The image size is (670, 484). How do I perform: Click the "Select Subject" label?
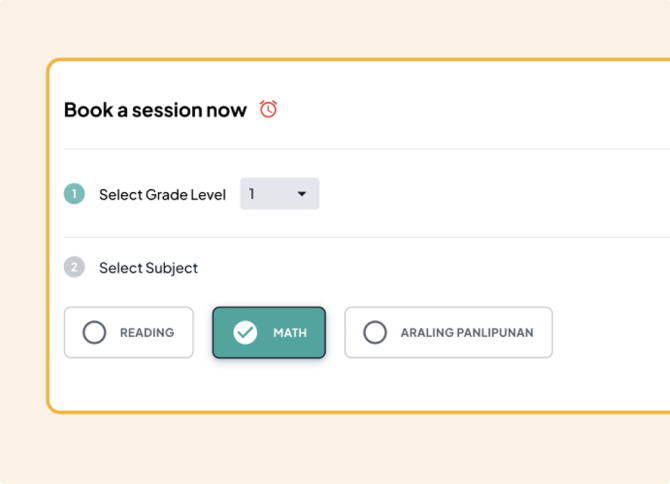(x=148, y=268)
